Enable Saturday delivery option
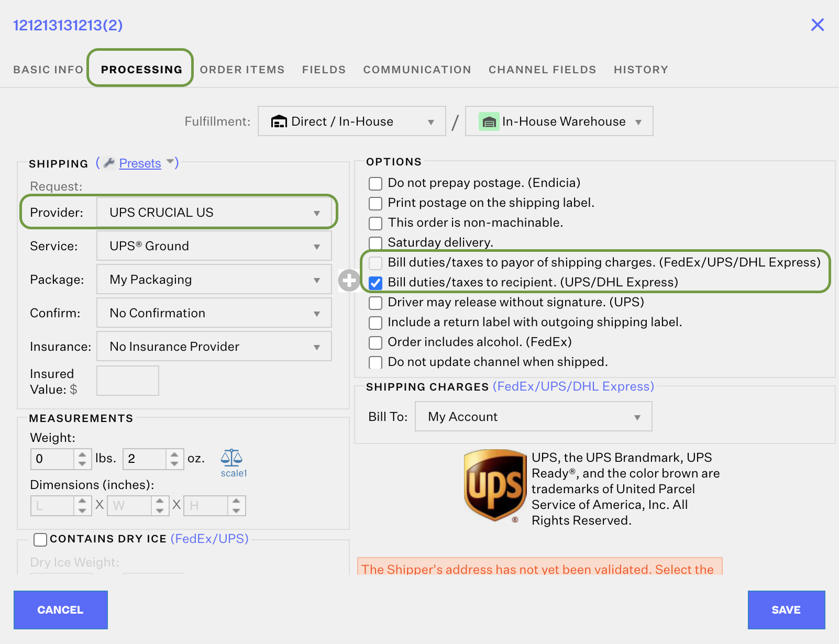This screenshot has width=839, height=644. (x=376, y=243)
